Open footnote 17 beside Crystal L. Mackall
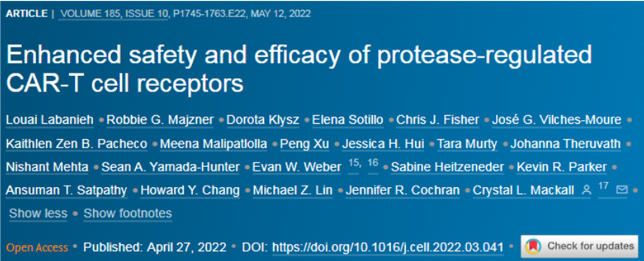 click(x=603, y=186)
